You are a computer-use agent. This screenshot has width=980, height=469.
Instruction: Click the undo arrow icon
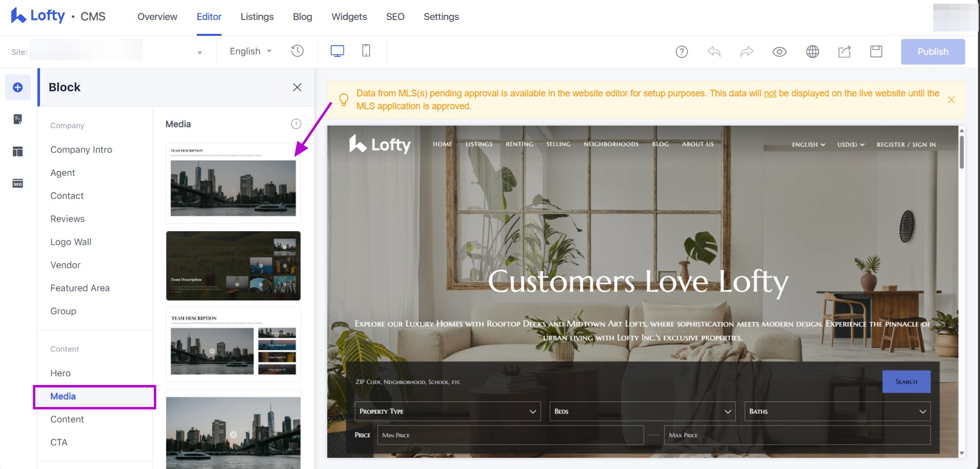tap(714, 52)
